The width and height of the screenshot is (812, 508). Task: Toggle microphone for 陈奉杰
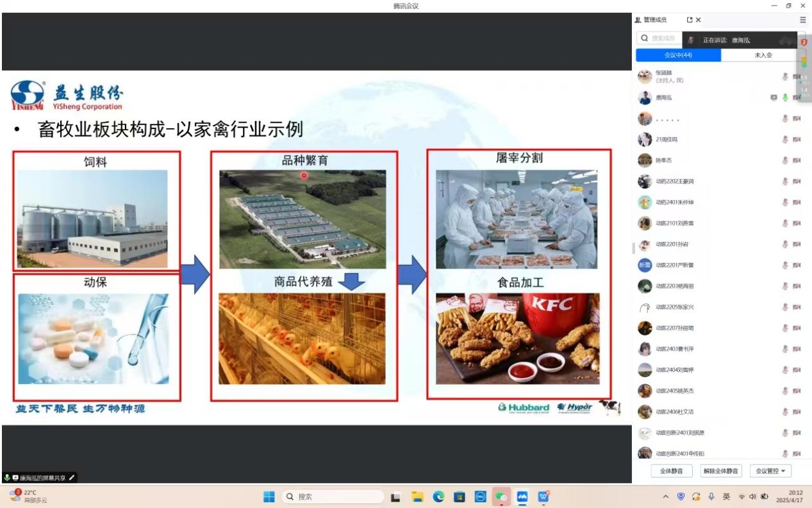pyautogui.click(x=785, y=160)
